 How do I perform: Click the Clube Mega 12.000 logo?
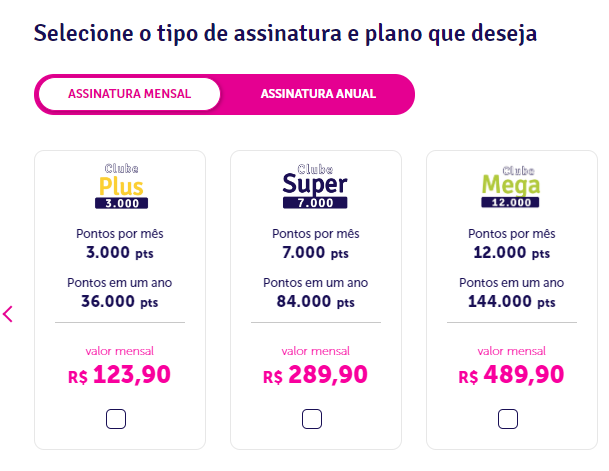(510, 187)
